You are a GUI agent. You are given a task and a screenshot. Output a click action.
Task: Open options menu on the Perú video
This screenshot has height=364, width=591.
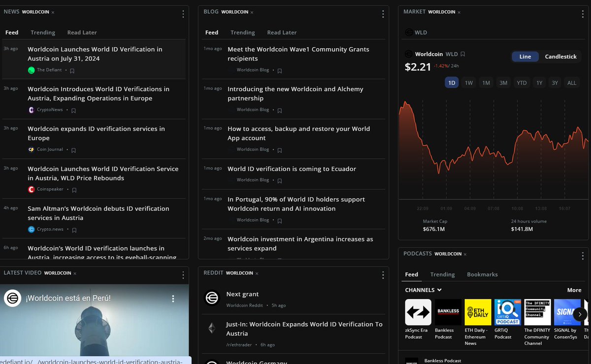173,299
